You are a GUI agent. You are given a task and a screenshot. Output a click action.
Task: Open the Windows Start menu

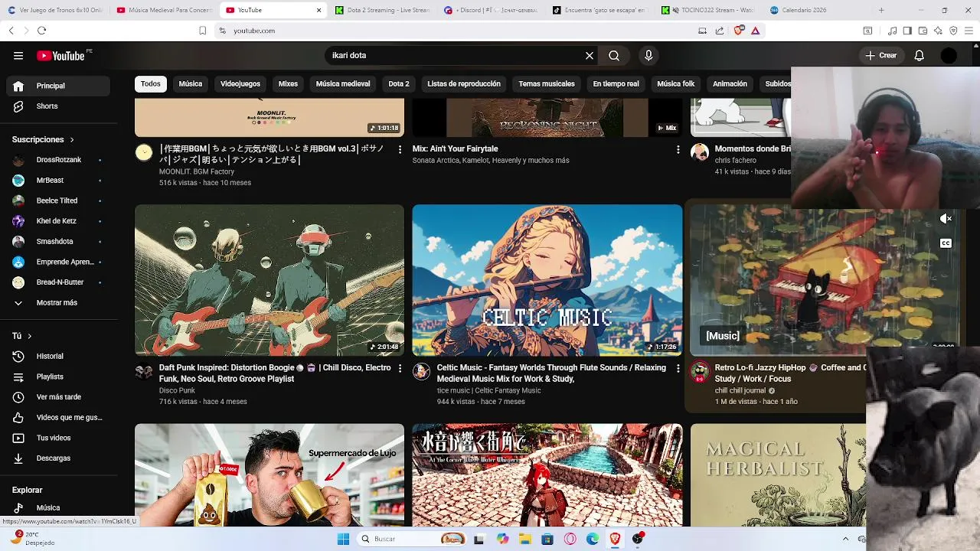click(x=343, y=539)
